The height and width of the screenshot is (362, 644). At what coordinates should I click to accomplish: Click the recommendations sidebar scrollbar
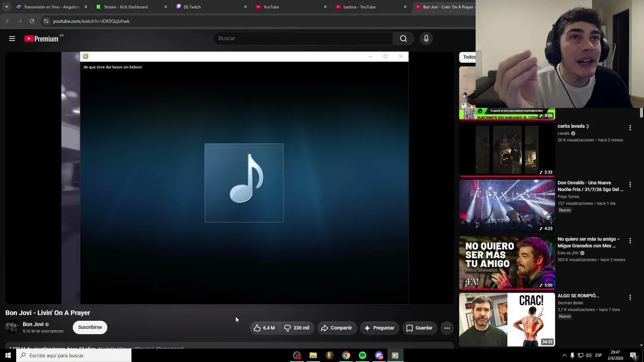[x=641, y=113]
